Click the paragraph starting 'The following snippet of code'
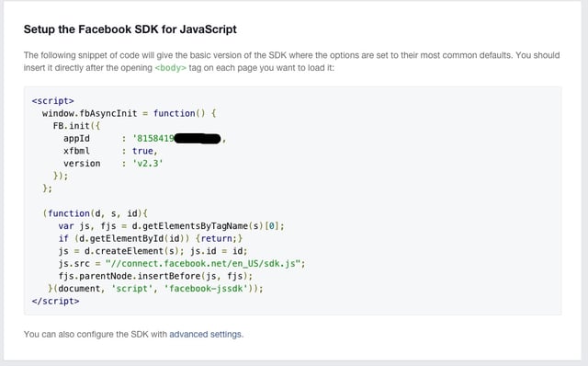 pyautogui.click(x=292, y=62)
